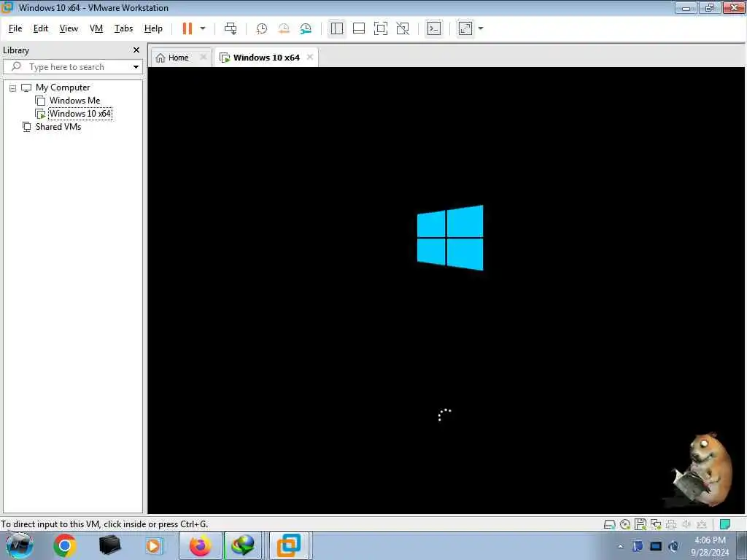
Task: Send Ctrl+Alt+Del to the VM
Action: coord(231,28)
